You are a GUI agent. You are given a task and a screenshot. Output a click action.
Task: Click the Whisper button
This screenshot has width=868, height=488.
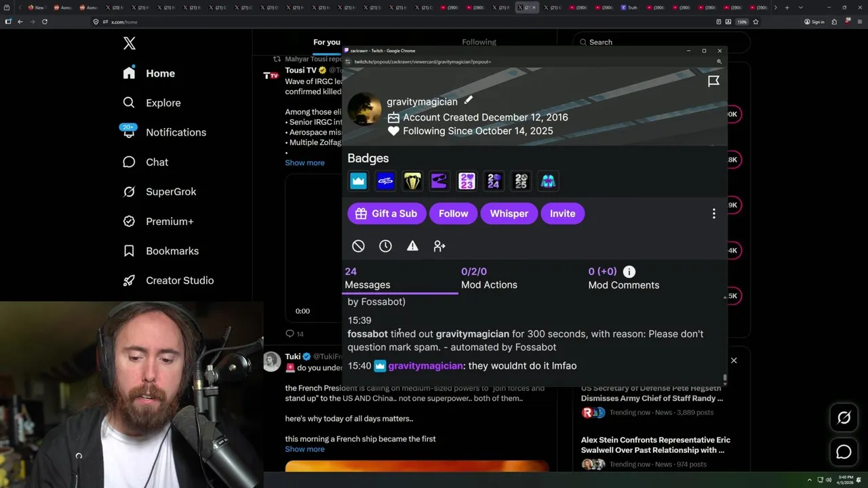click(x=509, y=213)
